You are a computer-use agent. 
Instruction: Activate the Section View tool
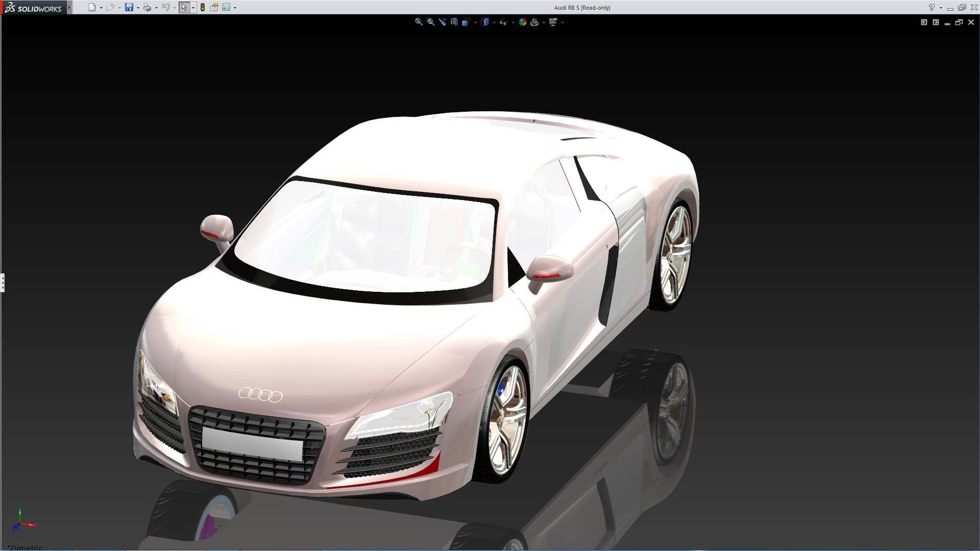(454, 22)
